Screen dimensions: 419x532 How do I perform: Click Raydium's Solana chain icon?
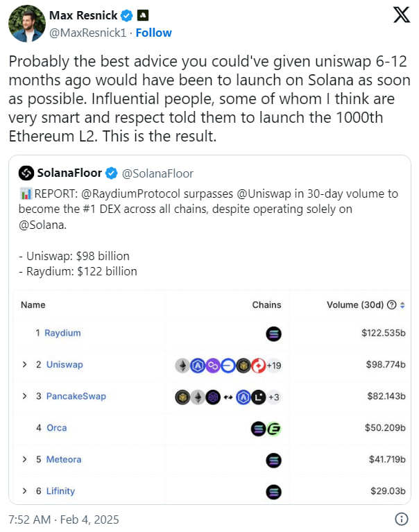(x=273, y=334)
